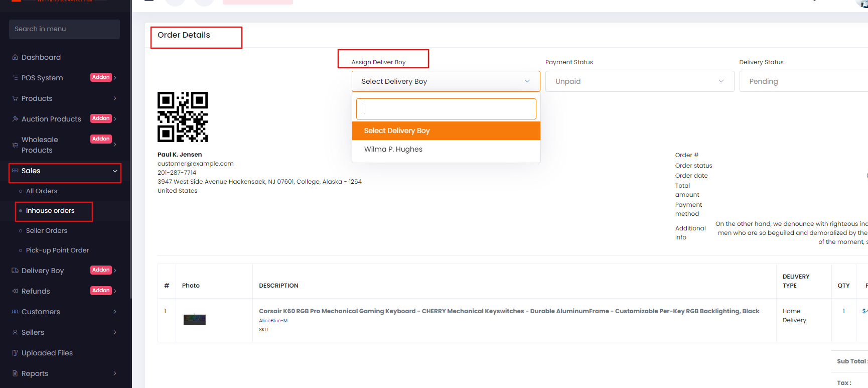Click the Auction Products gavel icon
Viewport: 868px width, 388px height.
click(x=15, y=119)
